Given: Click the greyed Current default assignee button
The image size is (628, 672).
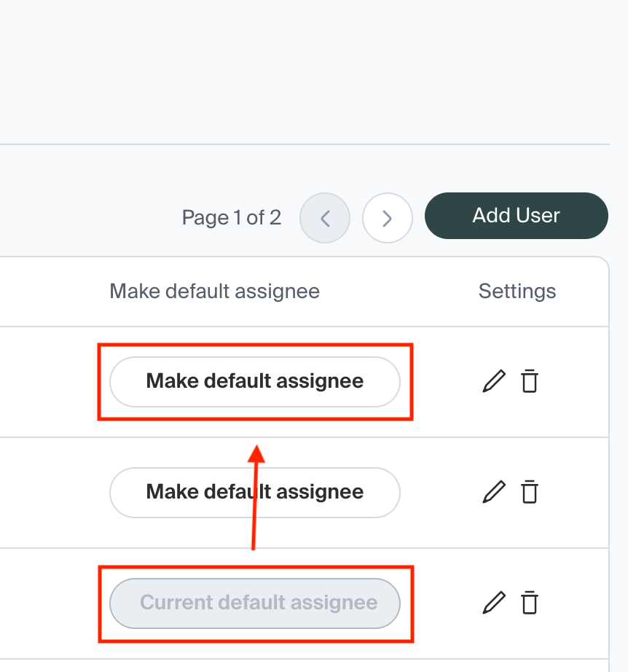Looking at the screenshot, I should point(255,603).
